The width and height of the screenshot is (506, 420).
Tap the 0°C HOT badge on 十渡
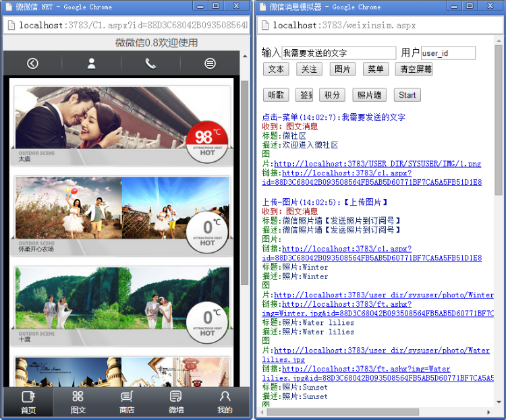click(x=207, y=322)
